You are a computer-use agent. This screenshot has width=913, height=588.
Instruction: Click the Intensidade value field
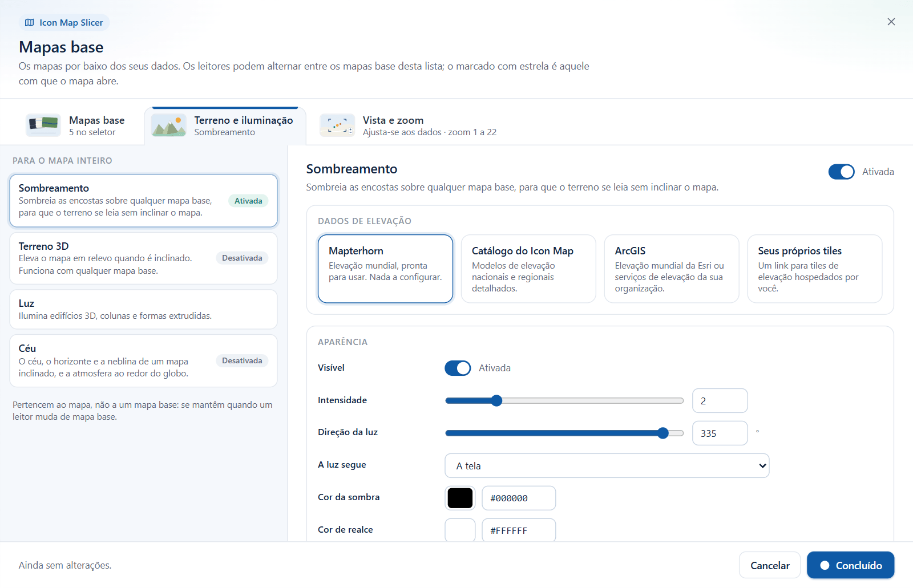coord(720,400)
